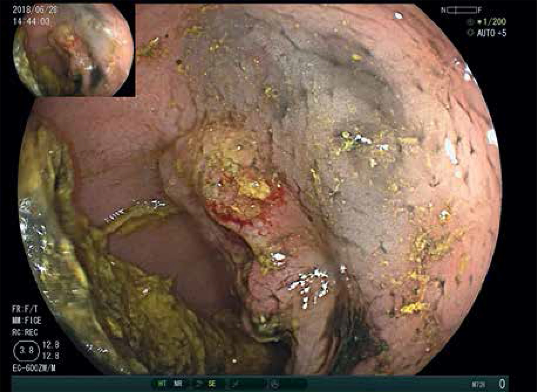Toggle the FICE imaging mode label
Viewport: 537px width, 392px height.
pyautogui.click(x=27, y=321)
